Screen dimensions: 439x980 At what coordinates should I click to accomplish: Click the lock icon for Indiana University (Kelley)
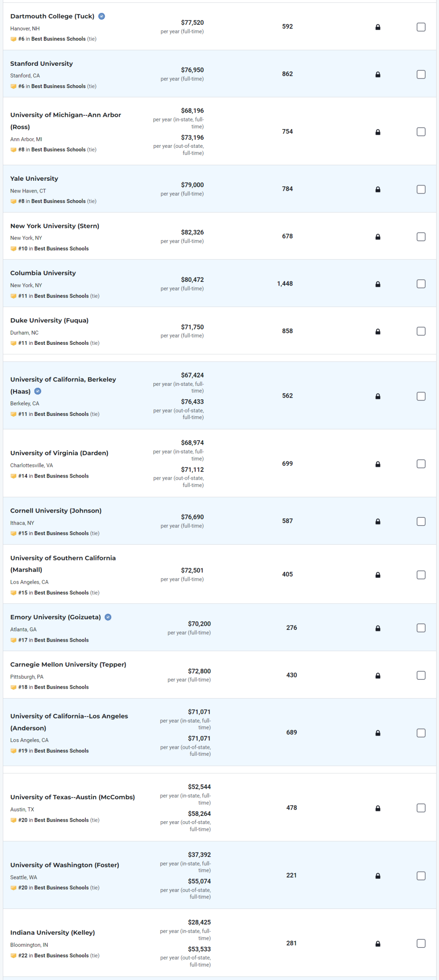(378, 943)
